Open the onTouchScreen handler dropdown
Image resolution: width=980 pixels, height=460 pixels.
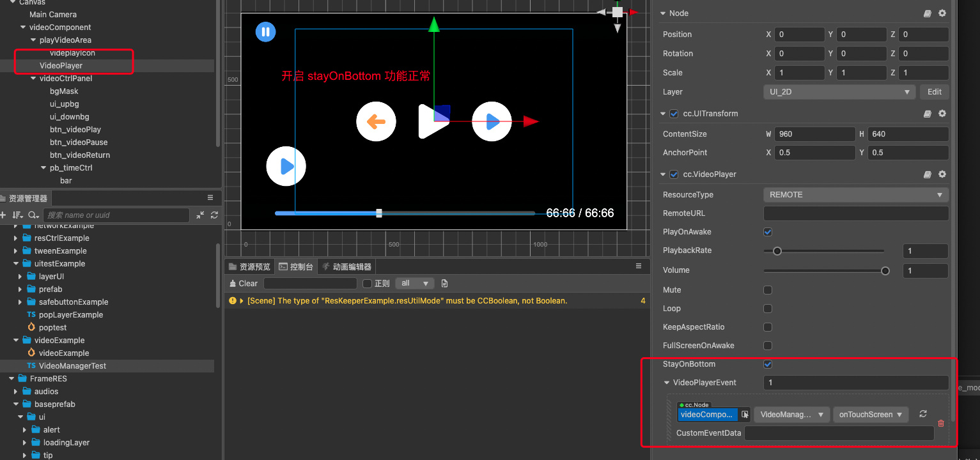[871, 415]
